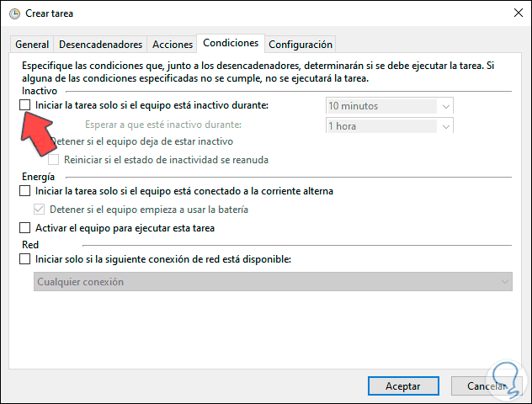This screenshot has height=404, width=532.
Task: Click the Crear tarea window title text
Action: click(50, 13)
